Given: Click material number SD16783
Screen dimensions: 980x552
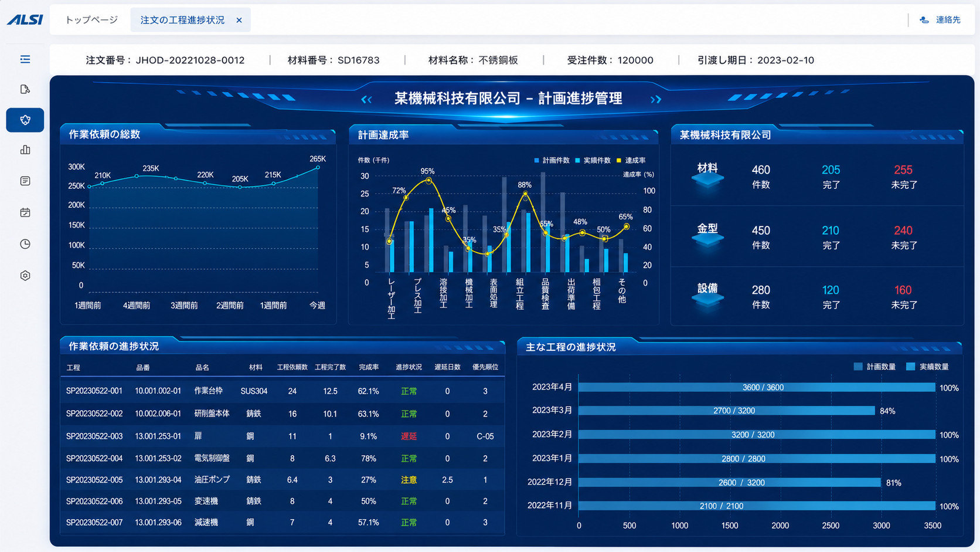Looking at the screenshot, I should click(x=358, y=60).
